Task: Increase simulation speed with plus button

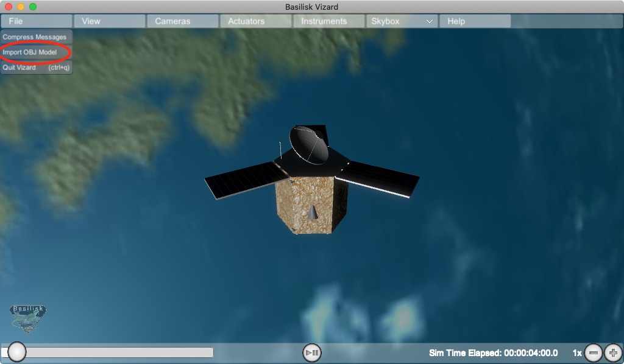Action: 613,352
